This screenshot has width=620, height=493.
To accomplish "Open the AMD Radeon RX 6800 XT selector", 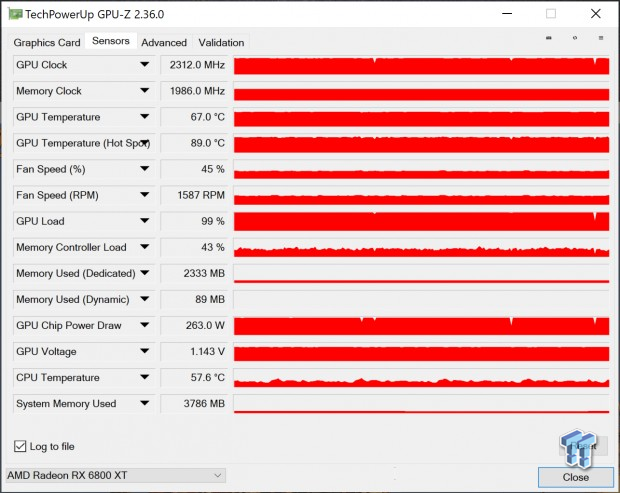I will tap(115, 475).
